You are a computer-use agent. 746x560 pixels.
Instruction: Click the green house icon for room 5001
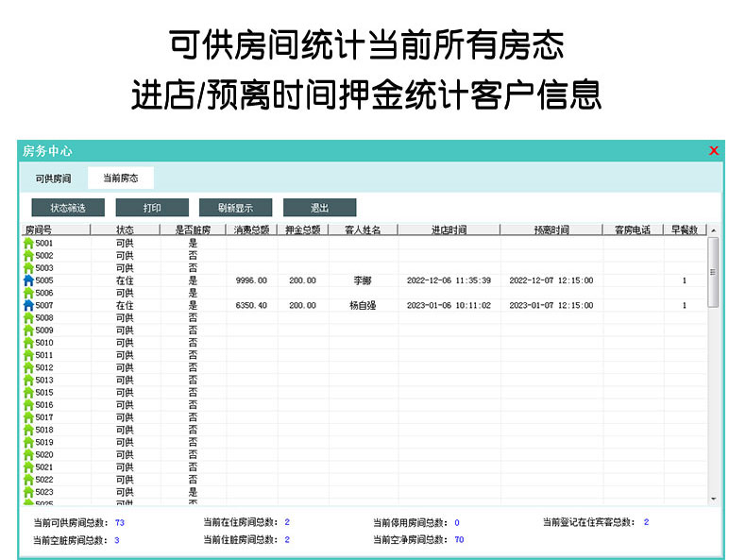click(x=28, y=244)
